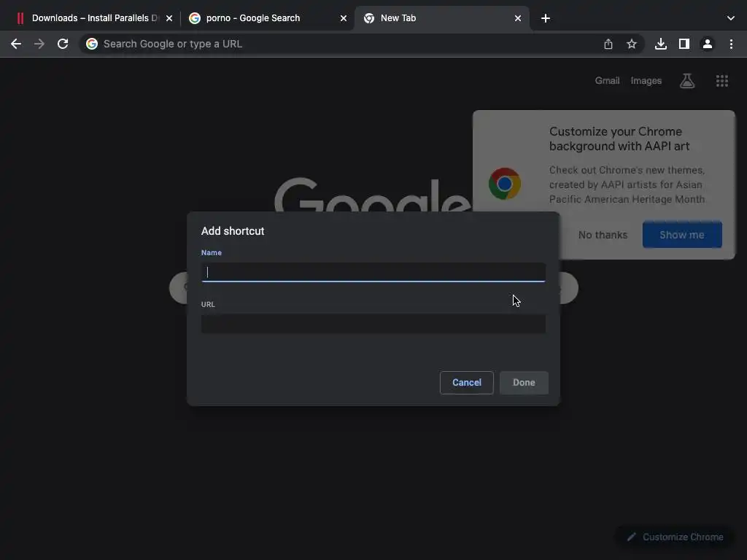Viewport: 747px width, 560px height.
Task: Reload the page with refresh icon
Action: (x=63, y=44)
